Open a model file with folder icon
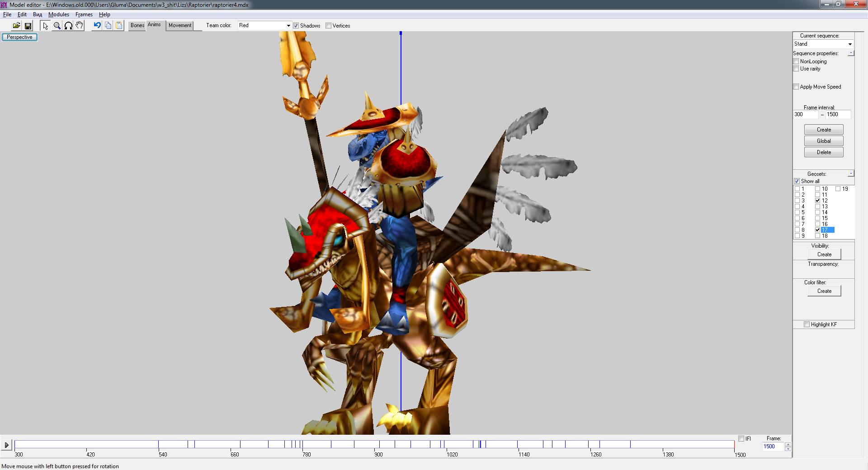The image size is (868, 470). coord(16,25)
